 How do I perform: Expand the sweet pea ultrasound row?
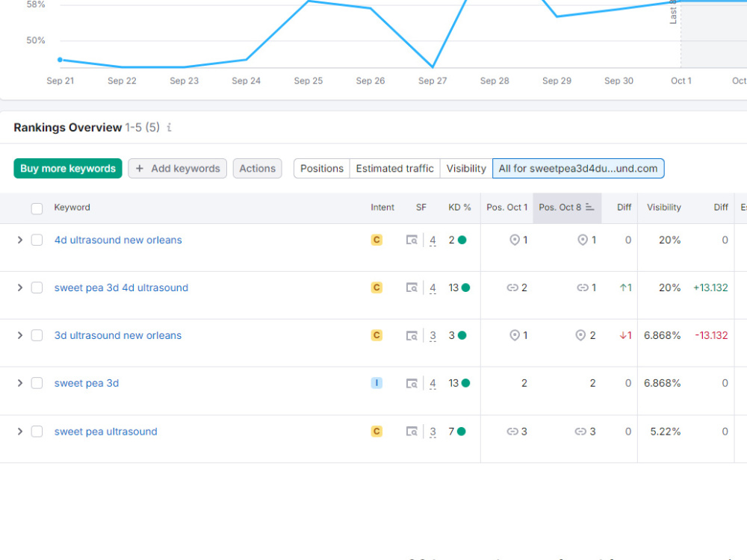coord(20,432)
